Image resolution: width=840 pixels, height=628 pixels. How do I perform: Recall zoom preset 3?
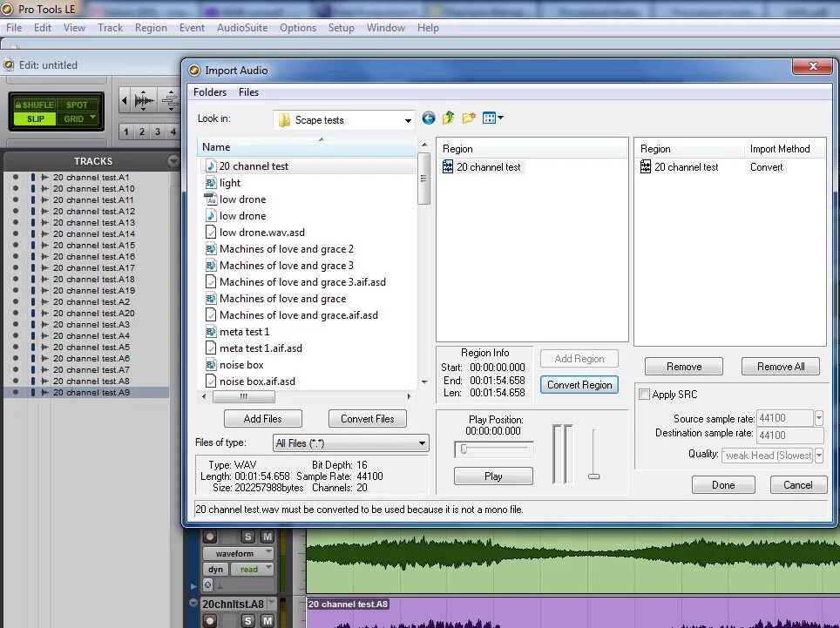coord(158,132)
